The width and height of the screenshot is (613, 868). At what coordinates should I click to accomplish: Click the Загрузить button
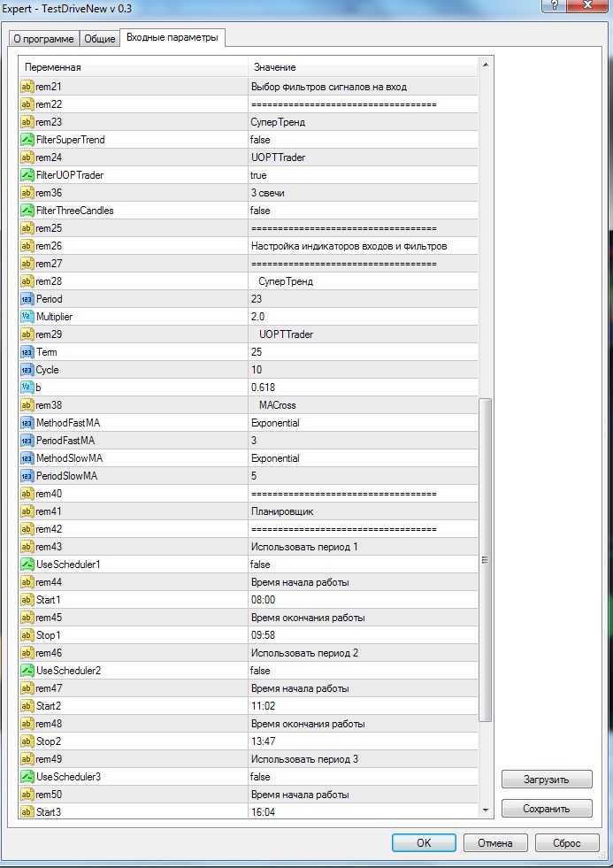(547, 780)
